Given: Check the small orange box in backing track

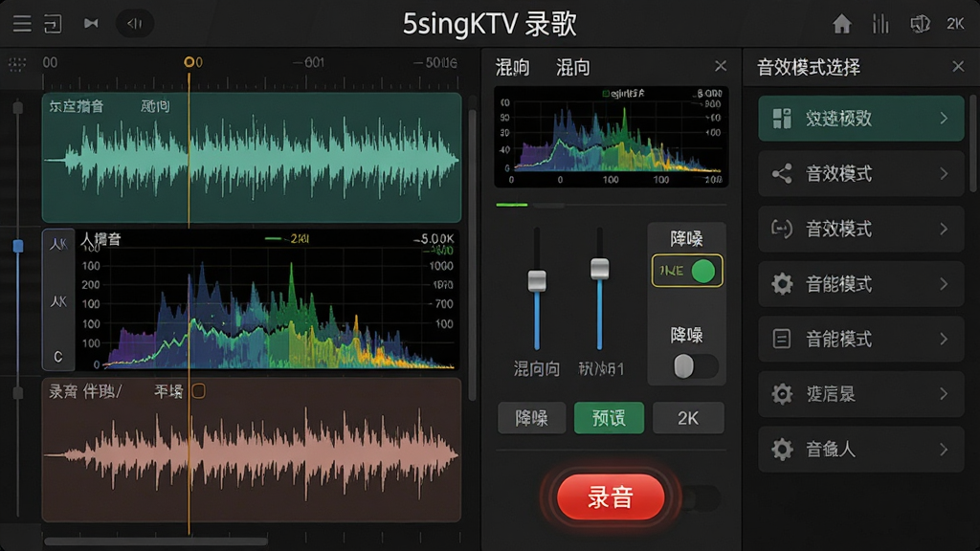Looking at the screenshot, I should click(199, 391).
